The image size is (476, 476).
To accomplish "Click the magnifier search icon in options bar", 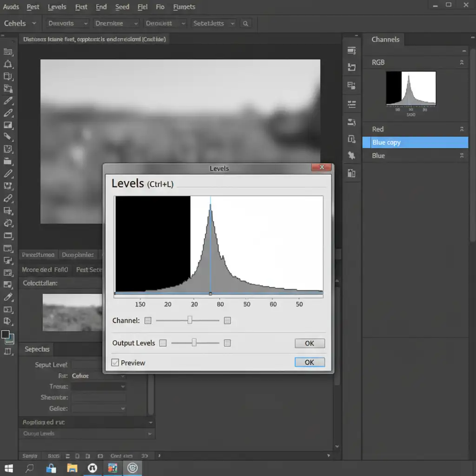I will (x=245, y=23).
